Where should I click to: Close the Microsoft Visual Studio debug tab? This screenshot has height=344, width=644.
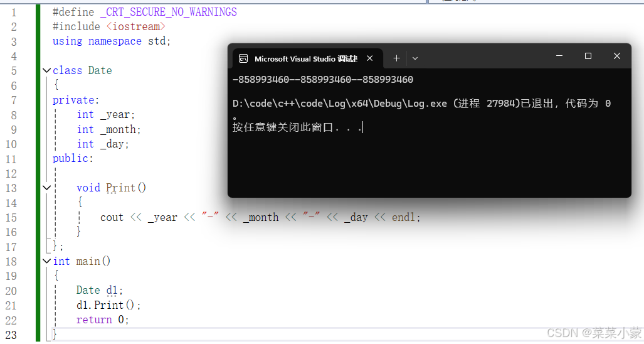point(369,58)
